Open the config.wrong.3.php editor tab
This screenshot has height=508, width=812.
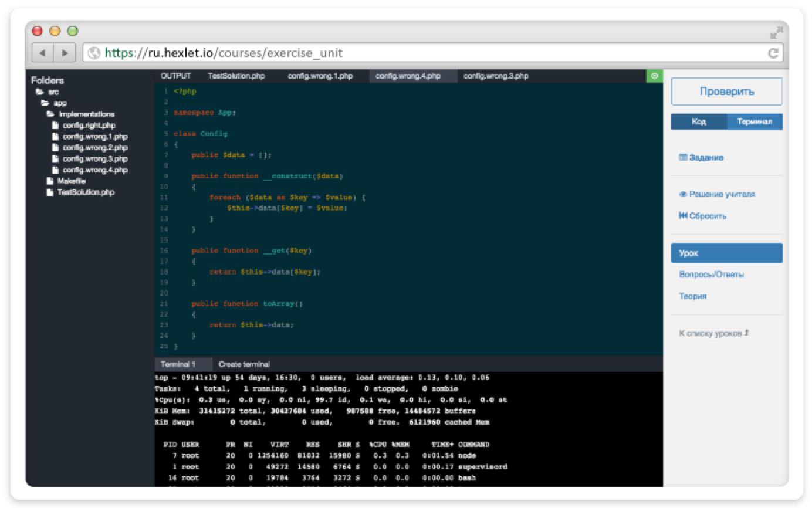click(496, 76)
